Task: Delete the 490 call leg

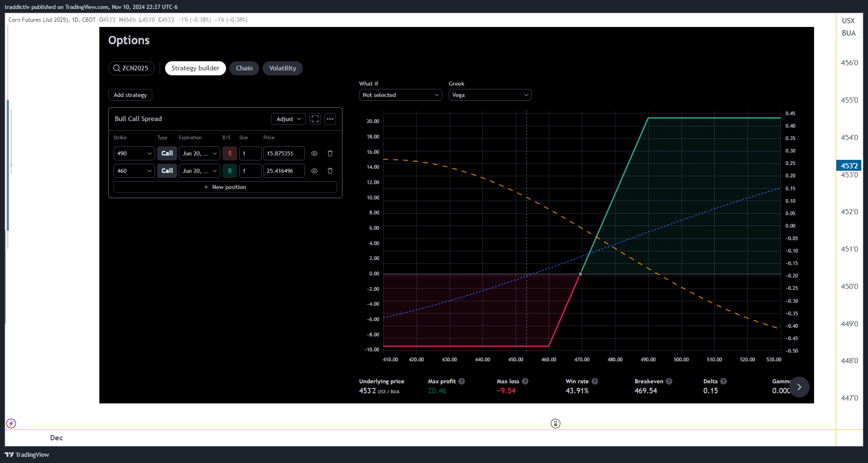Action: click(330, 154)
